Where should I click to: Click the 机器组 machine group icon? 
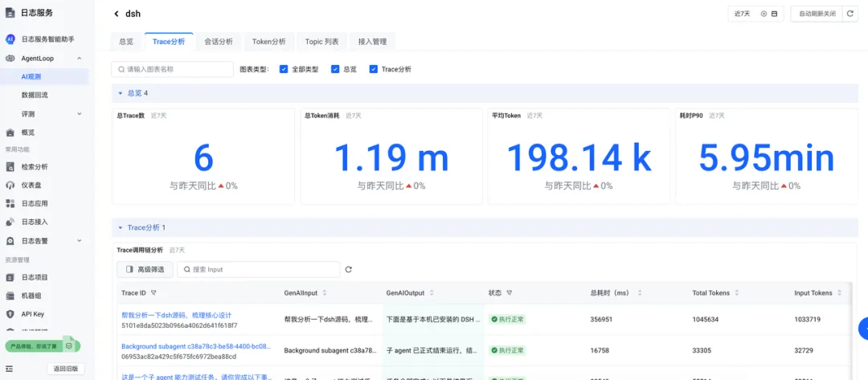[10, 296]
